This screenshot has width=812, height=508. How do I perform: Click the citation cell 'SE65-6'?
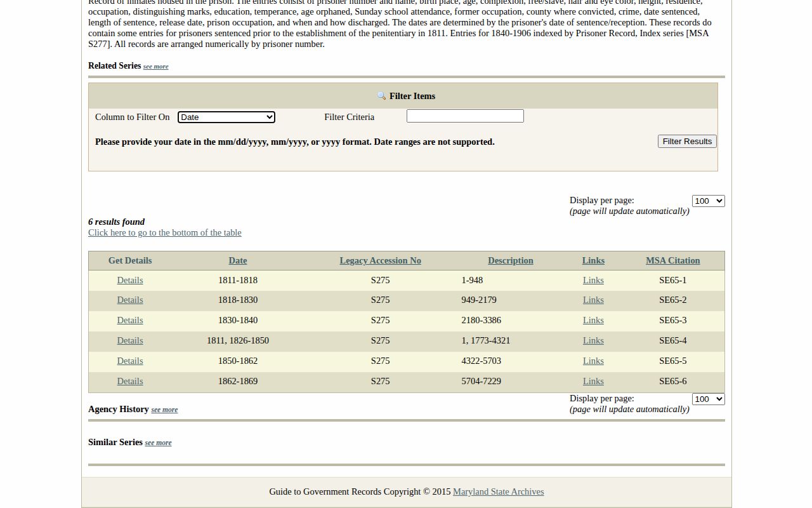[673, 381]
